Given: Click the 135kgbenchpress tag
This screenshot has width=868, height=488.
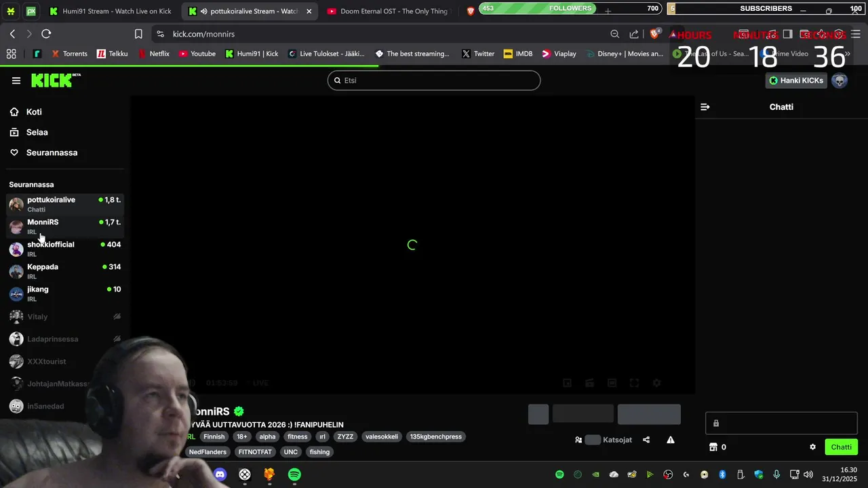Looking at the screenshot, I should click(x=435, y=437).
